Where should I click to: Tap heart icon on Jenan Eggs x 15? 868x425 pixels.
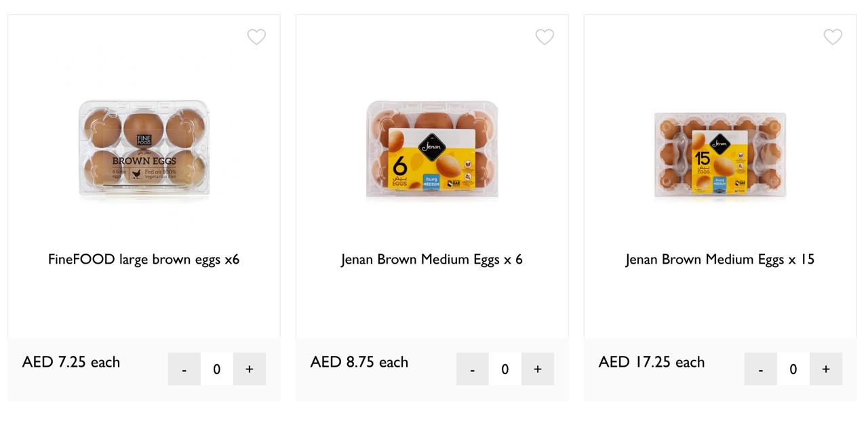(833, 37)
